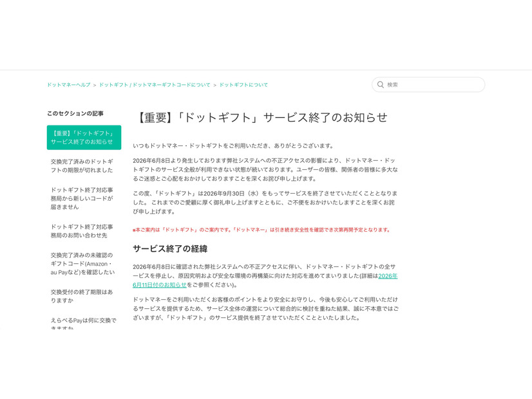Open 未確認のギフトコード(Amazon・au Pay) article
Screen dimensions: 532x399
click(x=83, y=263)
